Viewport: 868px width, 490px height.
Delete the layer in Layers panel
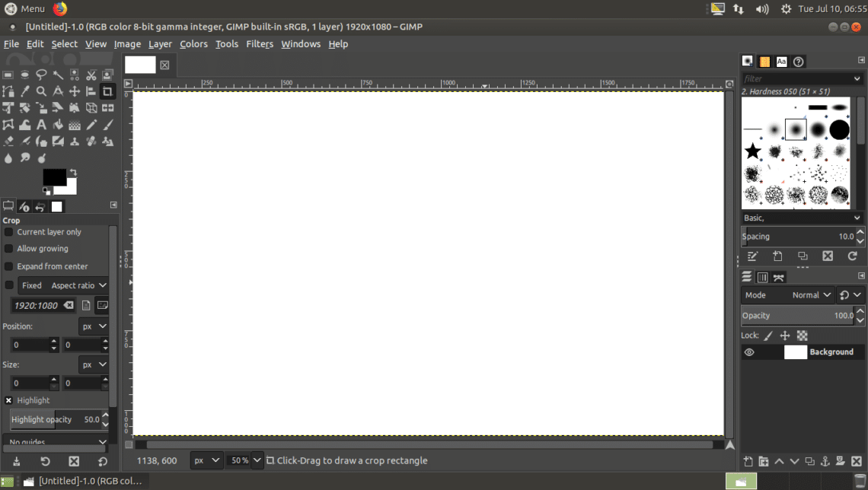click(x=857, y=461)
